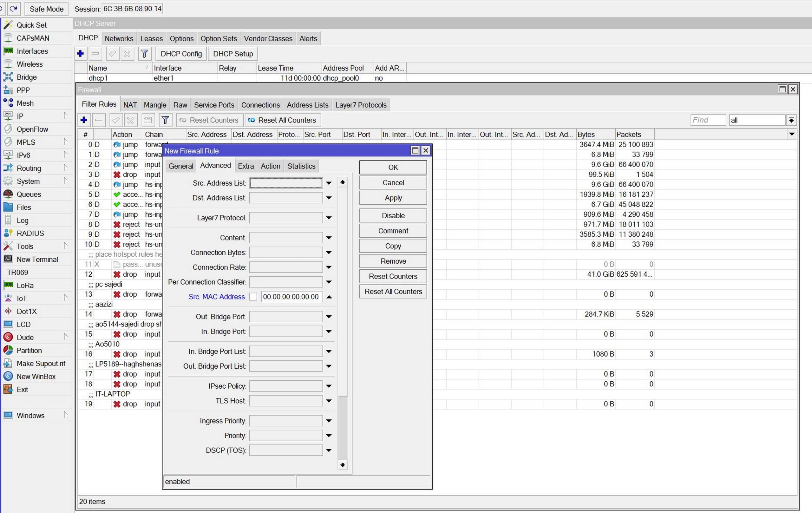The image size is (812, 513).
Task: Click Disable button
Action: 393,215
